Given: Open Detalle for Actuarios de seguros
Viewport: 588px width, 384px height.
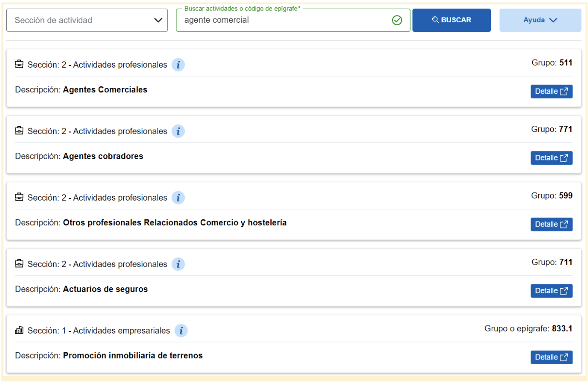Looking at the screenshot, I should (551, 291).
